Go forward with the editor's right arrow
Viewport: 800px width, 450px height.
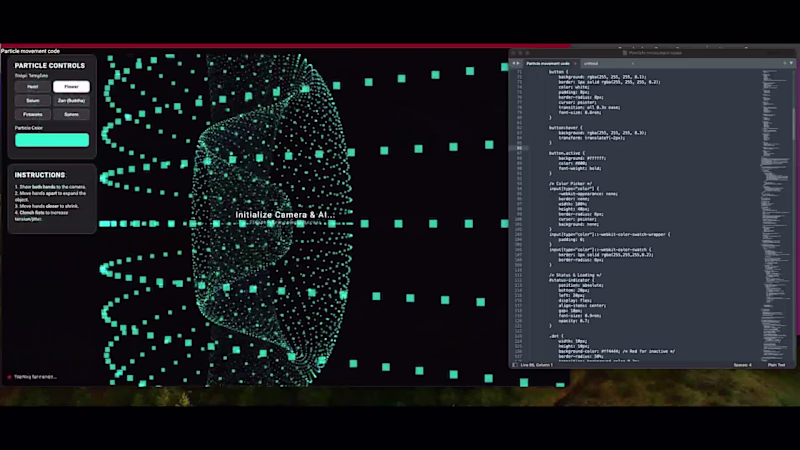[518, 63]
